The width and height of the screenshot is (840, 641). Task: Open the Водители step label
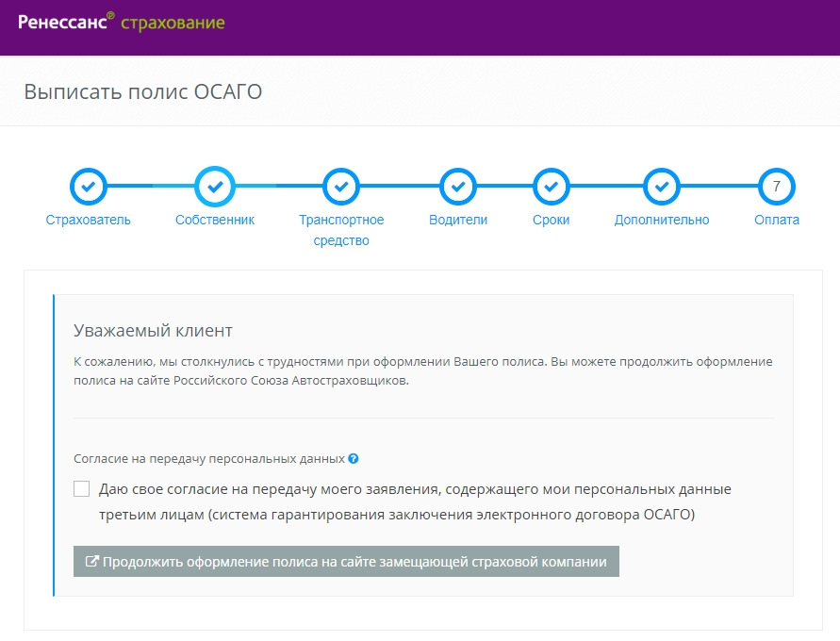(458, 220)
